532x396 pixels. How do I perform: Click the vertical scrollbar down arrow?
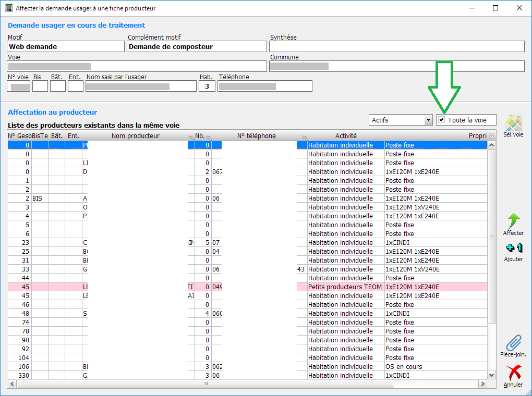491,375
